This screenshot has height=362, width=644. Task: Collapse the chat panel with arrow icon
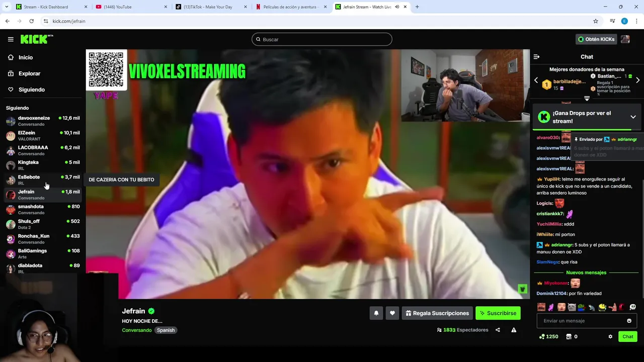[536, 57]
